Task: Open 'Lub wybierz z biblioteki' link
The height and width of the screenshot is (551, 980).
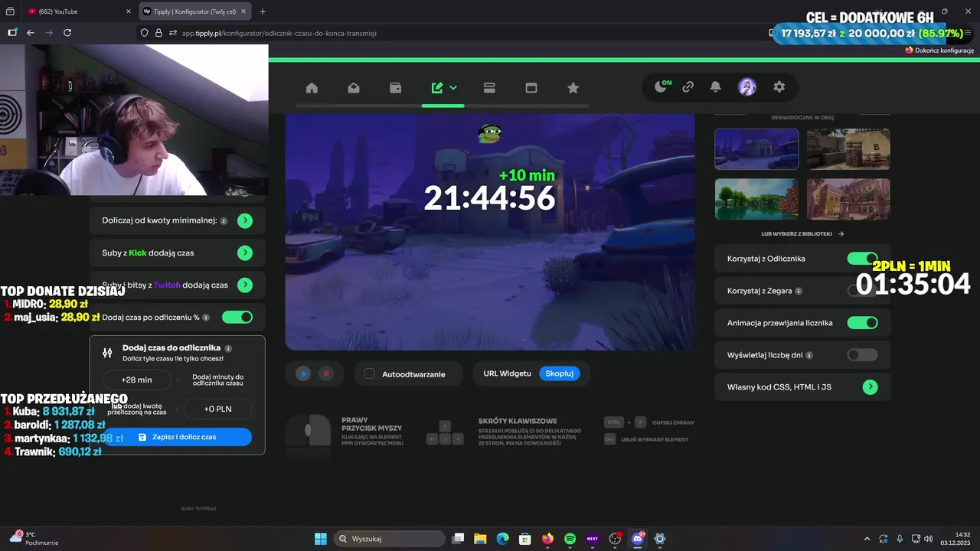Action: [802, 234]
